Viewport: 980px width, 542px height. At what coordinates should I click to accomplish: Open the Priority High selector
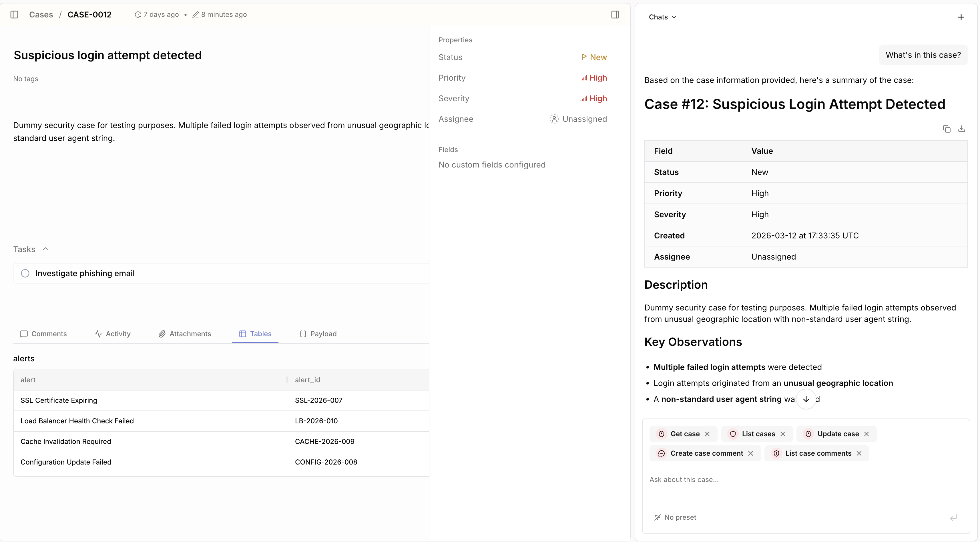pos(593,78)
